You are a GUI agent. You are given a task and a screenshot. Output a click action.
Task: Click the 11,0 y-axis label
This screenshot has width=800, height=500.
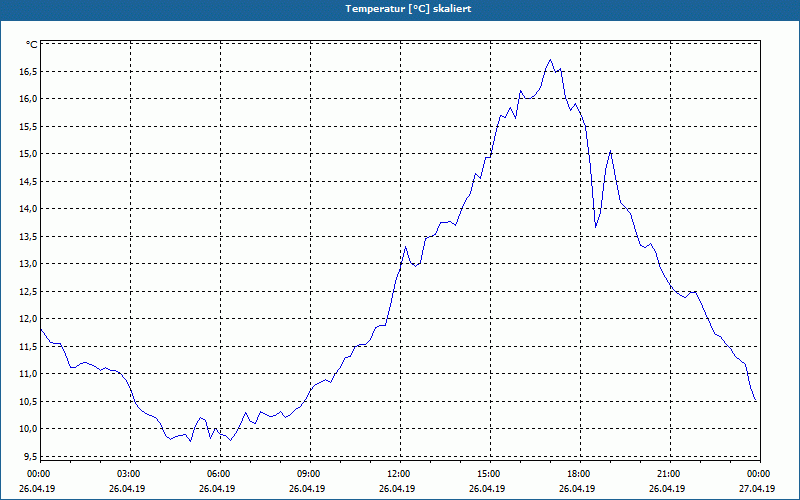coord(29,374)
